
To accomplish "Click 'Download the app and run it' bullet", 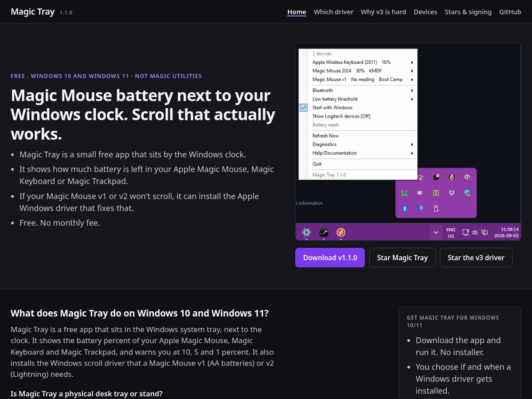I will click(x=458, y=346).
